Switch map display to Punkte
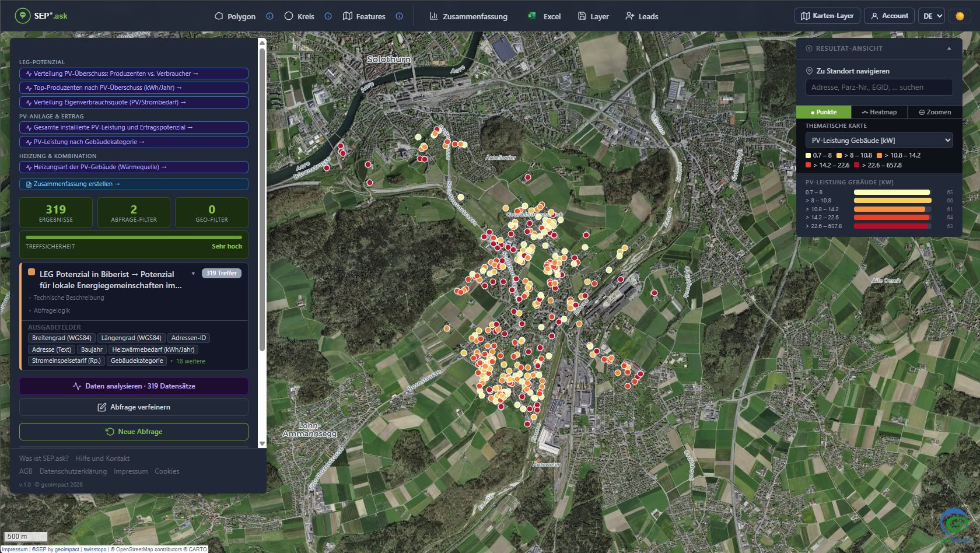 point(824,112)
